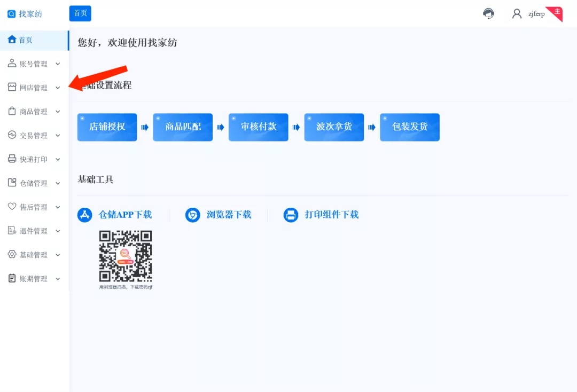This screenshot has width=577, height=392.
Task: Click the browser icon beside 浏览器下载
Action: tap(192, 215)
